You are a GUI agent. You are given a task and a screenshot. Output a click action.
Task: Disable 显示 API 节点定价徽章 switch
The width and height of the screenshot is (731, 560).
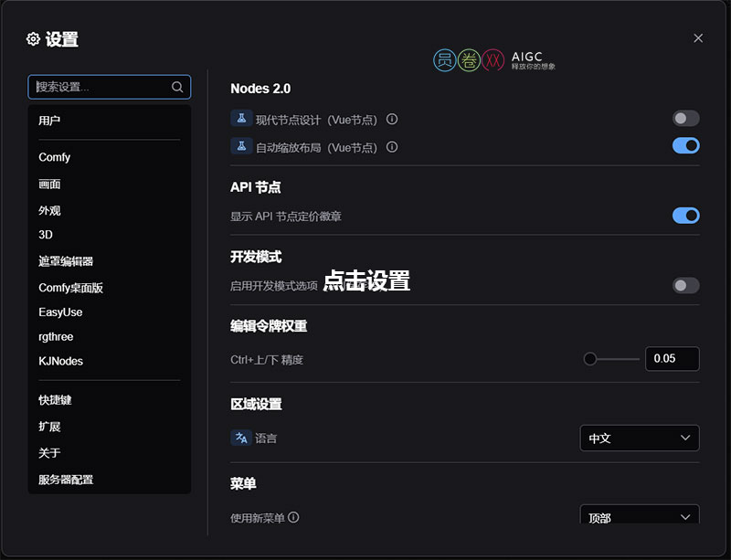[x=685, y=216]
